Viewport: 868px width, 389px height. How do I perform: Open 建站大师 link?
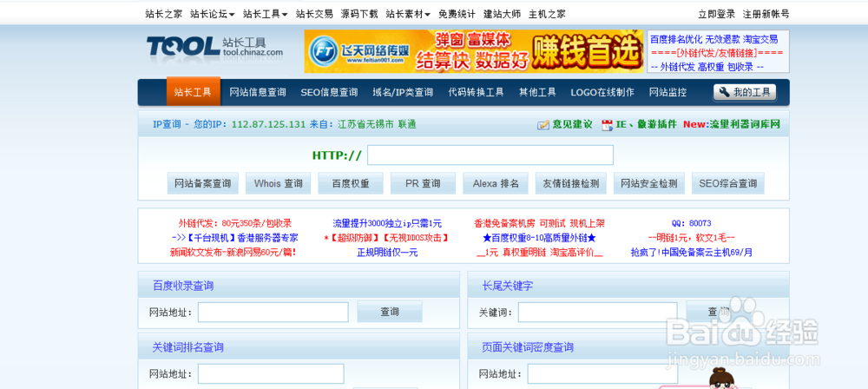point(502,15)
